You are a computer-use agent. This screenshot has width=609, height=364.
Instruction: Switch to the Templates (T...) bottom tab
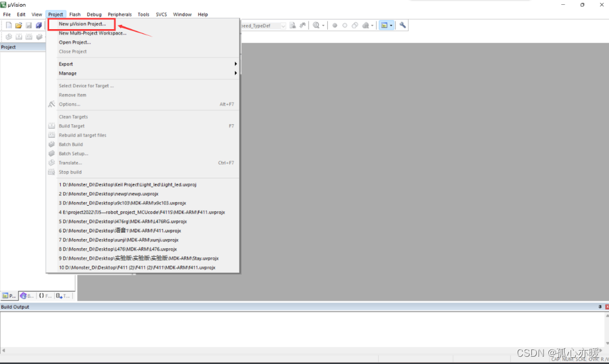[63, 295]
